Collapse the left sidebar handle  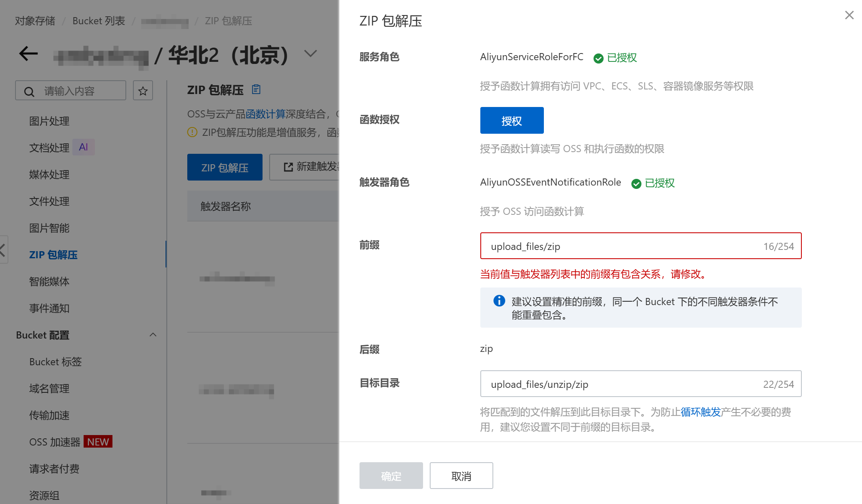point(3,250)
